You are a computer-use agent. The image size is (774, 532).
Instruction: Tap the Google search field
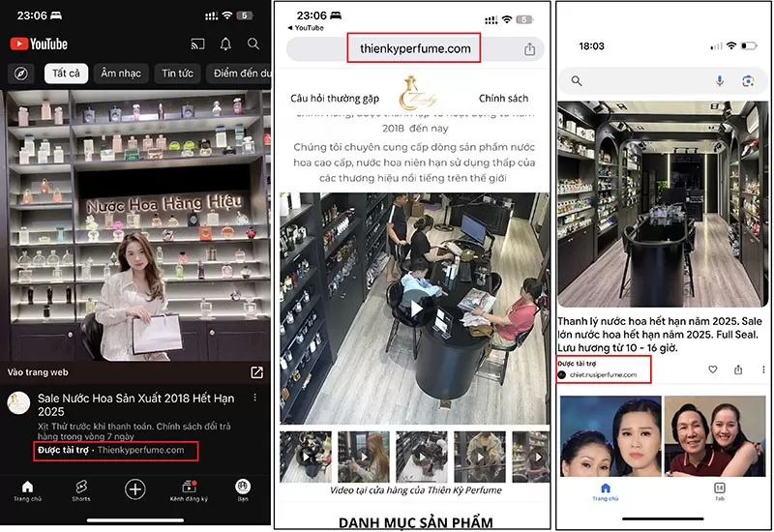pos(663,81)
